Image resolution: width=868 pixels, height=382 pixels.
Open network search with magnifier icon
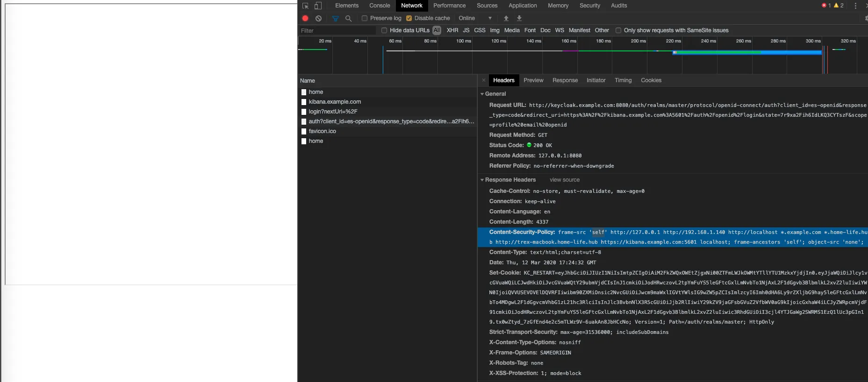click(348, 18)
